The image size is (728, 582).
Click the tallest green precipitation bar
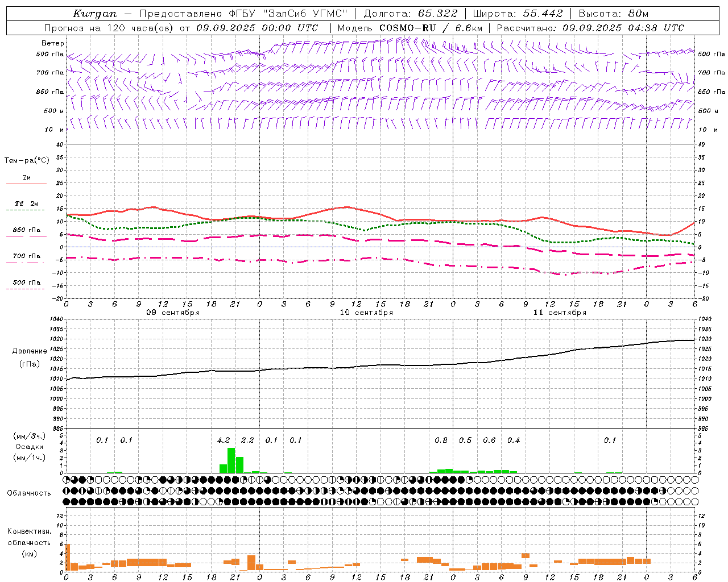(231, 460)
